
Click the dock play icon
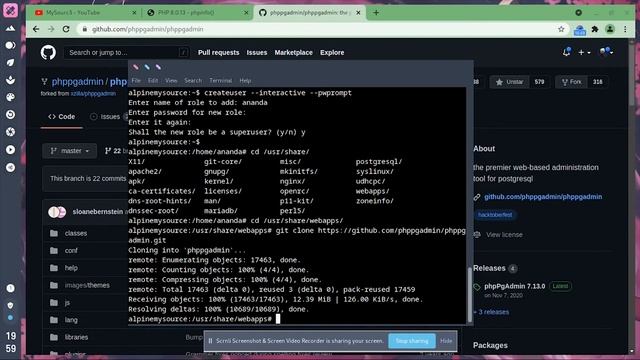[10, 150]
